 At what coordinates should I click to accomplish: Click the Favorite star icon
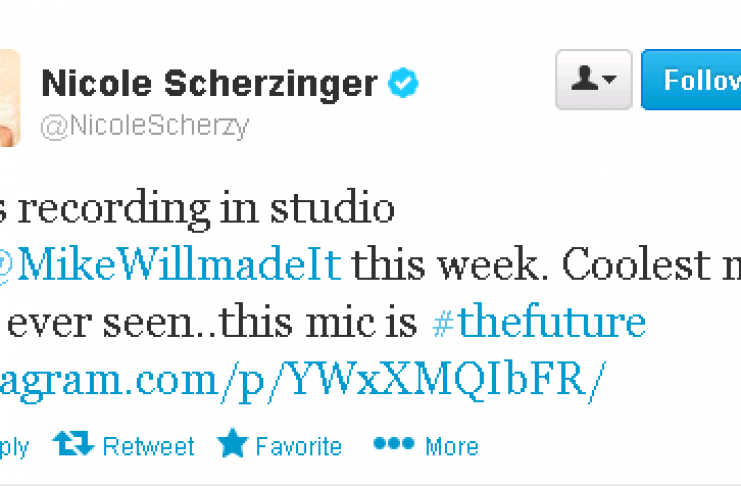(232, 444)
